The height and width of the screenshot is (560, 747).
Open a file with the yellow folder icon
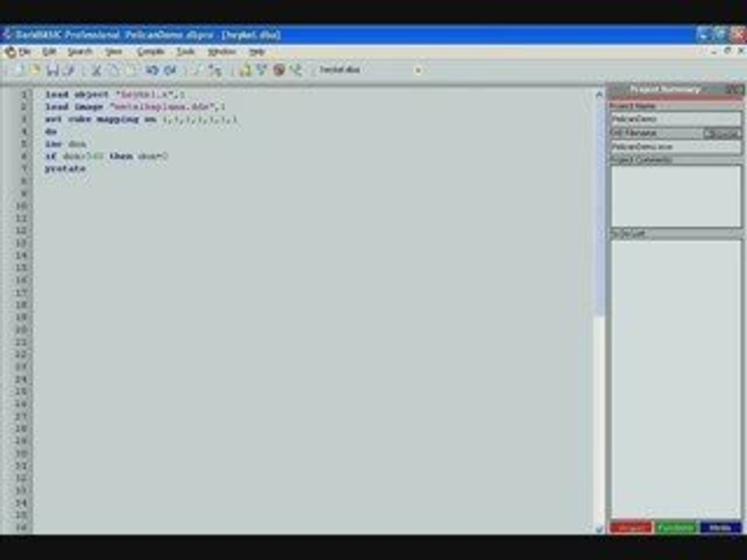point(36,71)
